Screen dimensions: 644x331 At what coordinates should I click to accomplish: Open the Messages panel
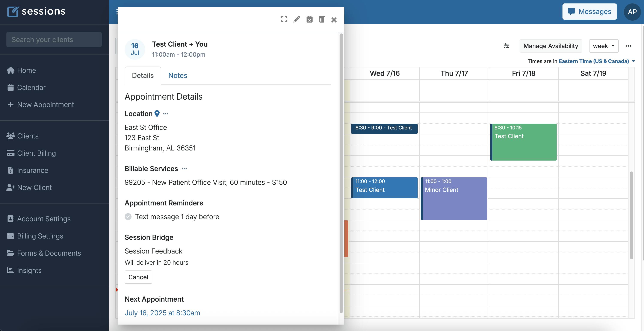coord(589,12)
